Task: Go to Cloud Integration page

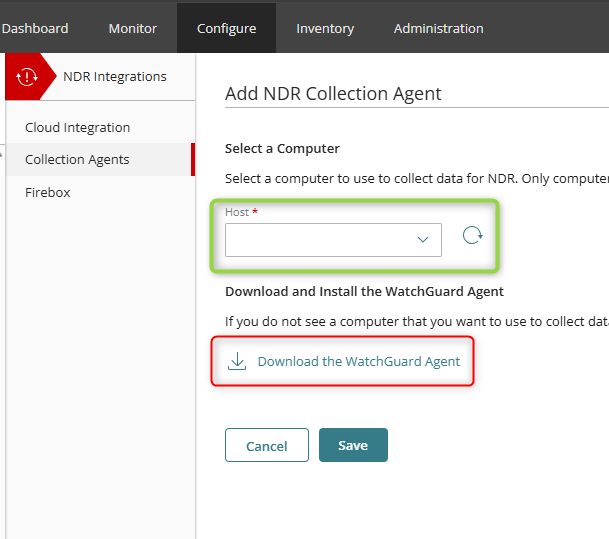Action: pyautogui.click(x=78, y=127)
